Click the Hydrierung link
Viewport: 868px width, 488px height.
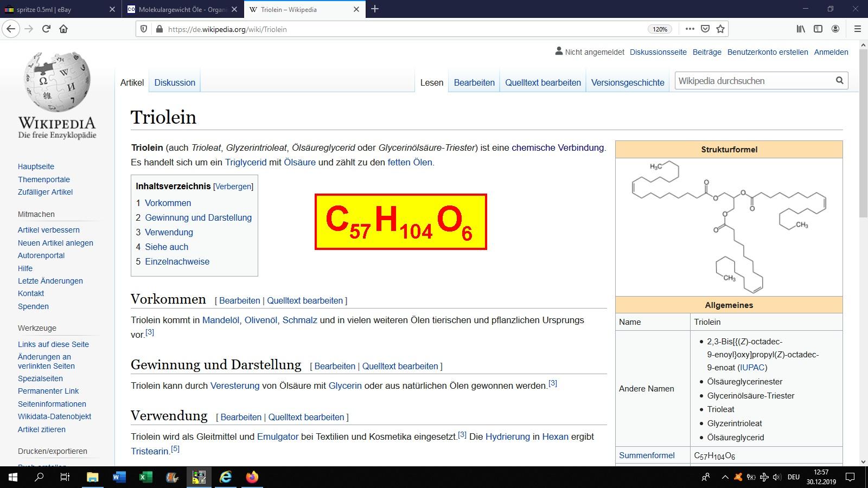coord(508,436)
